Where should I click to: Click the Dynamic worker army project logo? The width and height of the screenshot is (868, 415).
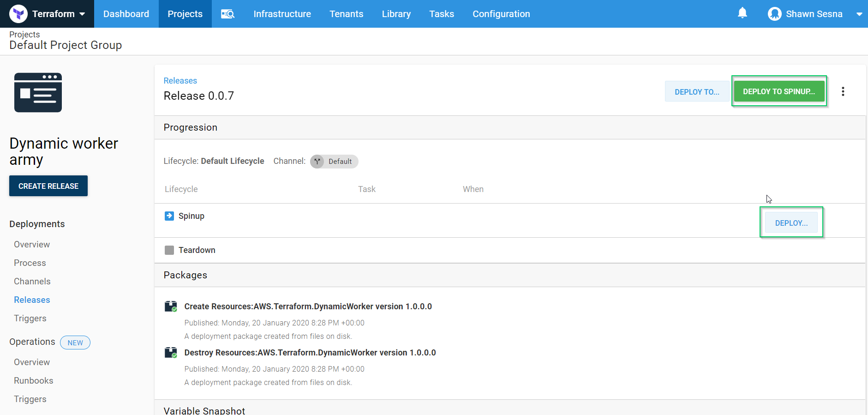38,92
